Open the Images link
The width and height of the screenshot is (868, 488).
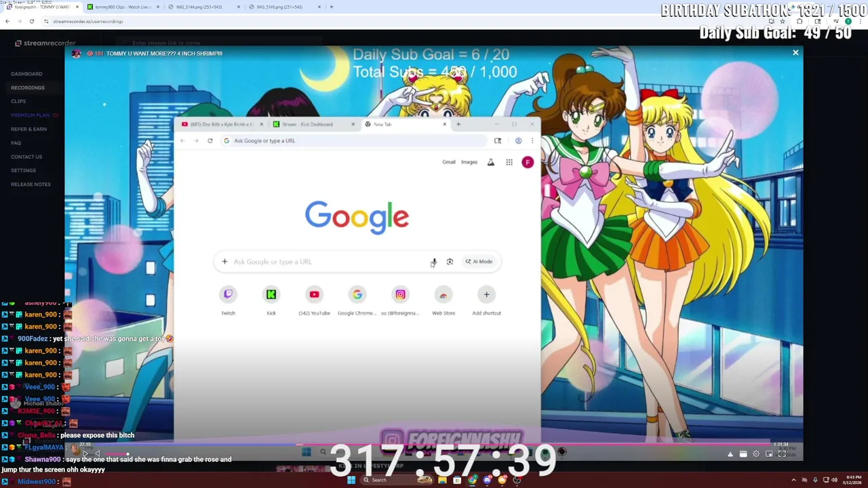[469, 162]
